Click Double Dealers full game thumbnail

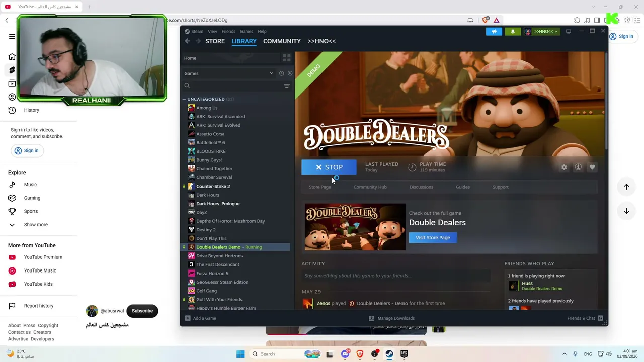coord(355,227)
